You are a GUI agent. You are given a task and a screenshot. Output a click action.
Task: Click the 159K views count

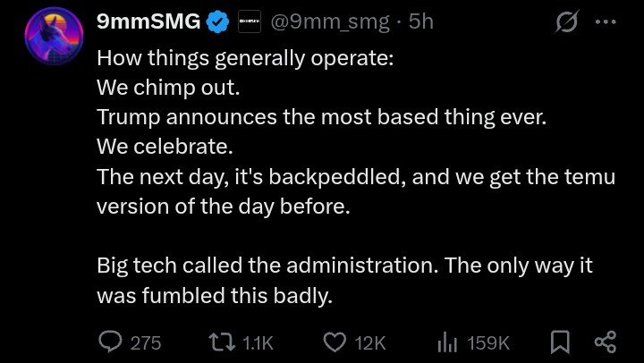click(488, 342)
